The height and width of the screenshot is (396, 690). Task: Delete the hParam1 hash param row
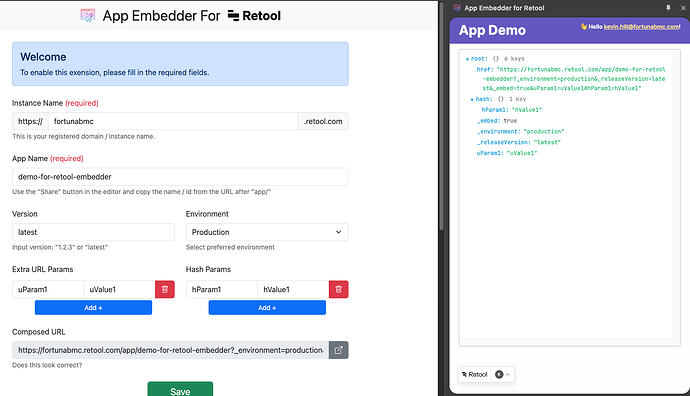tap(338, 290)
